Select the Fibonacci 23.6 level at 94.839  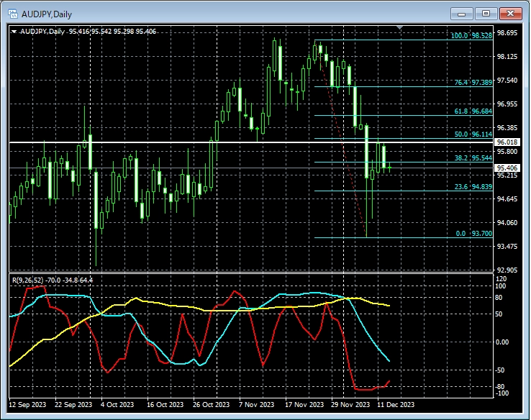click(x=473, y=187)
